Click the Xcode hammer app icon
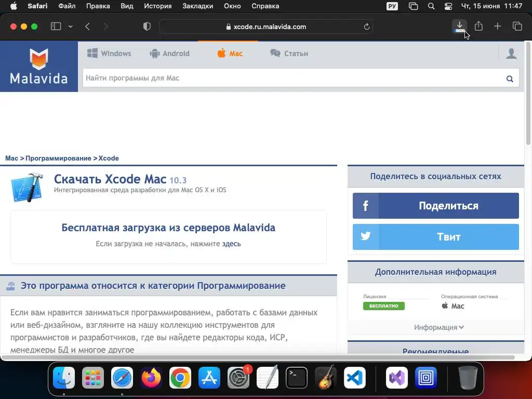532x399 pixels. pos(27,187)
